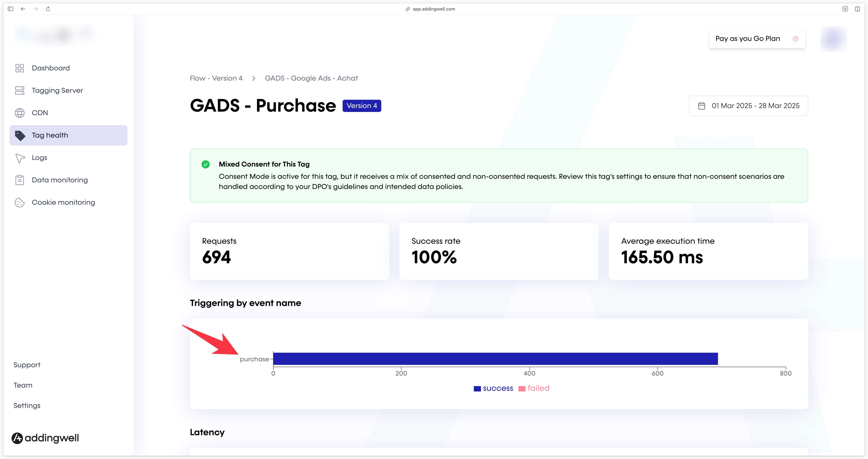Toggle the browser sidebar icon
Screen dimensions: 868x459
pyautogui.click(x=11, y=9)
